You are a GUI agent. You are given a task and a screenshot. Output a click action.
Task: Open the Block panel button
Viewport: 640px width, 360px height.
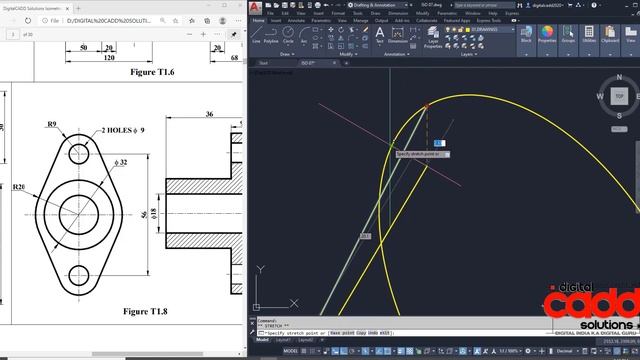(x=526, y=34)
